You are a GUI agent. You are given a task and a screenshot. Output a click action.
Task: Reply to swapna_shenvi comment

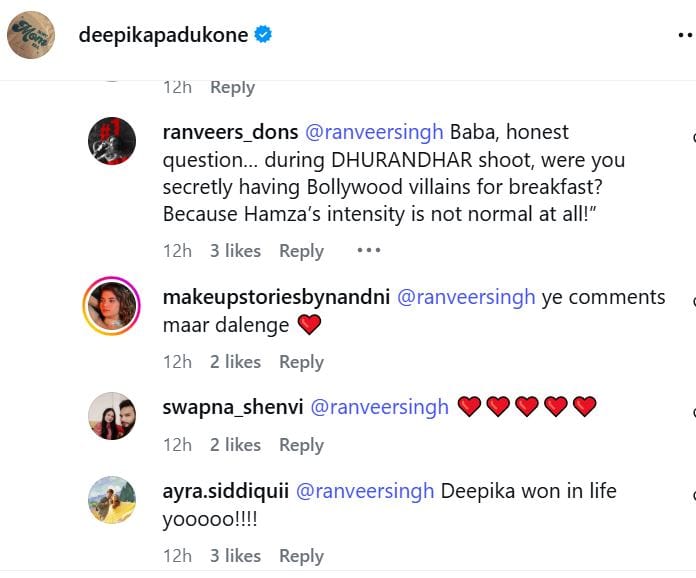coord(301,445)
